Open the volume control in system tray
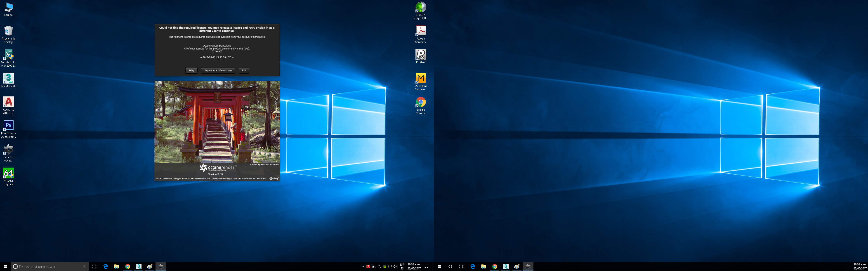The height and width of the screenshot is (271, 868). 395,267
